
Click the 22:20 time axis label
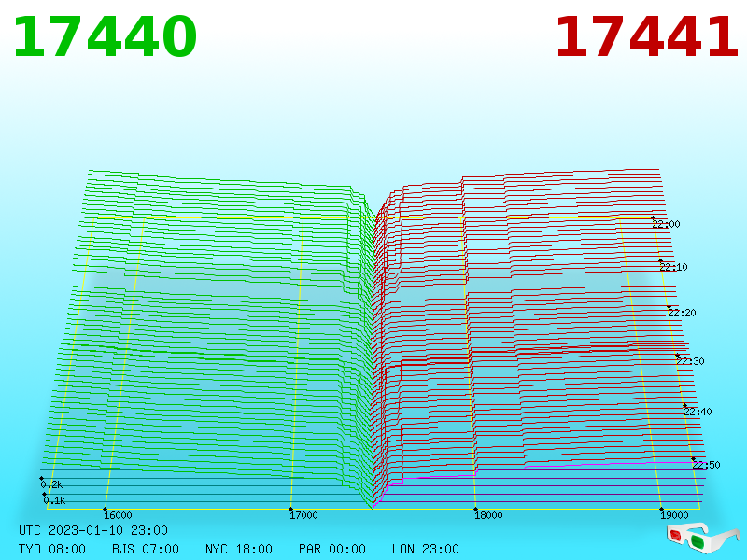682,313
